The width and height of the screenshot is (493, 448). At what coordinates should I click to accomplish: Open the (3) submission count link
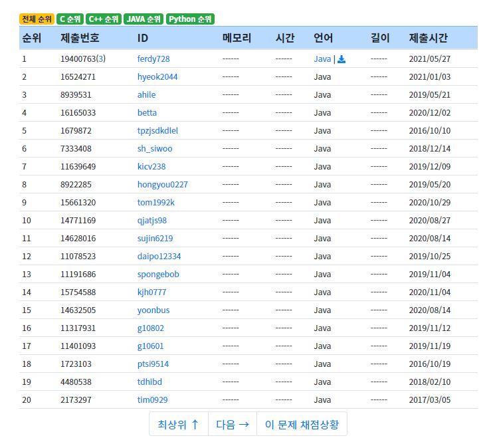(100, 59)
